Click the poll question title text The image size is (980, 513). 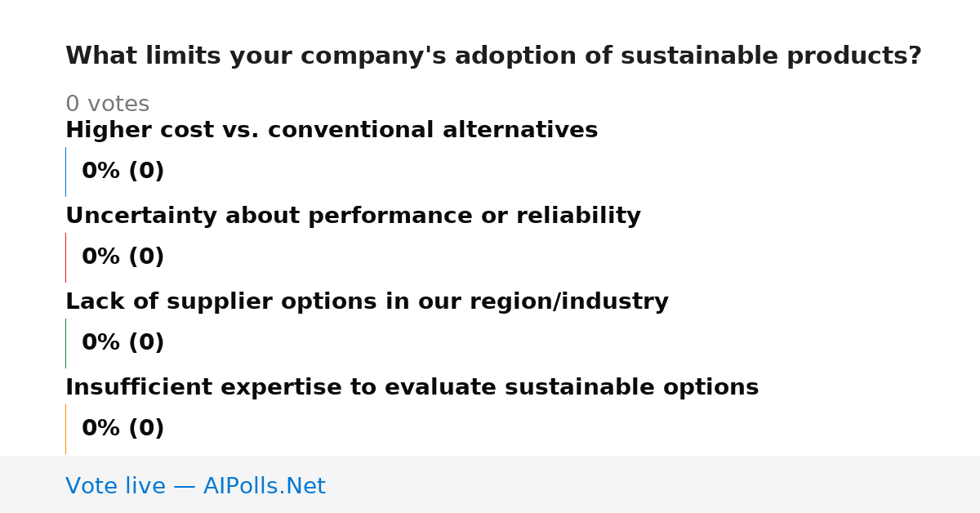[493, 56]
